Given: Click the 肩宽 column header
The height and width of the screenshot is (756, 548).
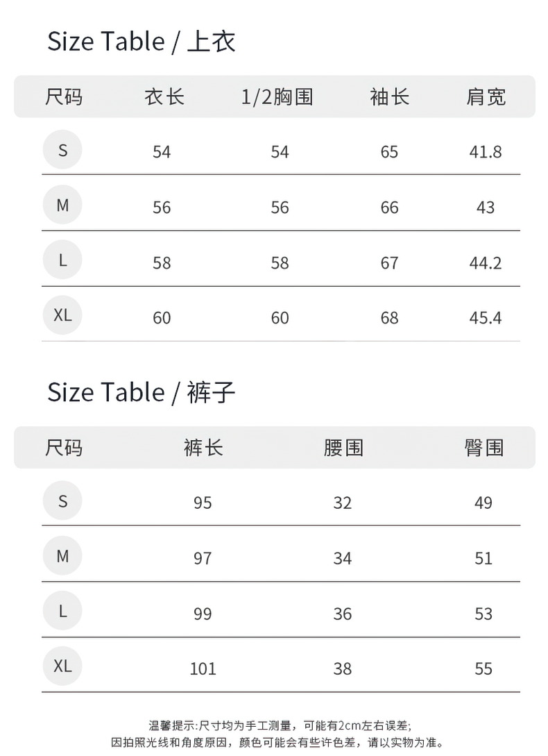Looking at the screenshot, I should pos(486,96).
